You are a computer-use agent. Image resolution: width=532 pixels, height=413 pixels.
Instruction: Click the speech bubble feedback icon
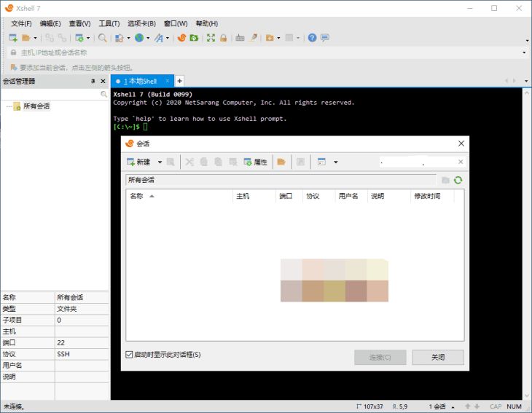pyautogui.click(x=325, y=38)
